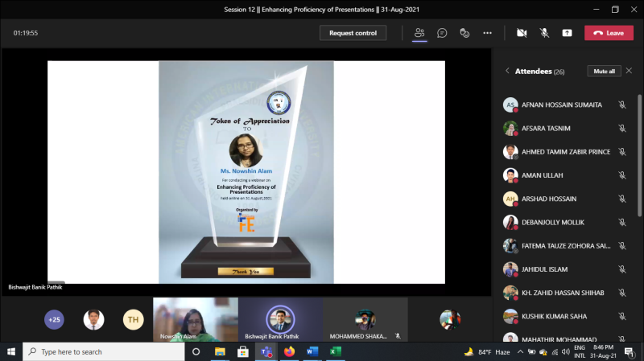Click muted mic icon beside AMAN ULLAH
The width and height of the screenshot is (644, 361).
[x=622, y=174]
